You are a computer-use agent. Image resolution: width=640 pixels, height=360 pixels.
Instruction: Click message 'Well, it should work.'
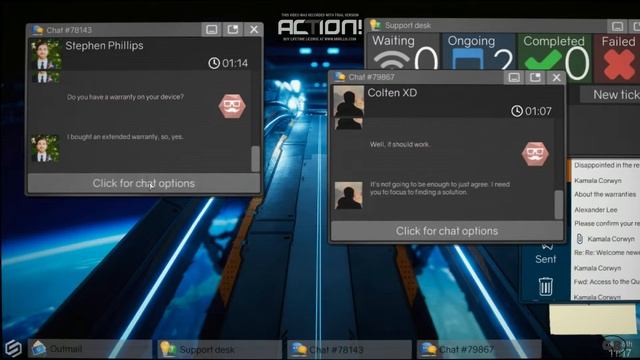400,144
